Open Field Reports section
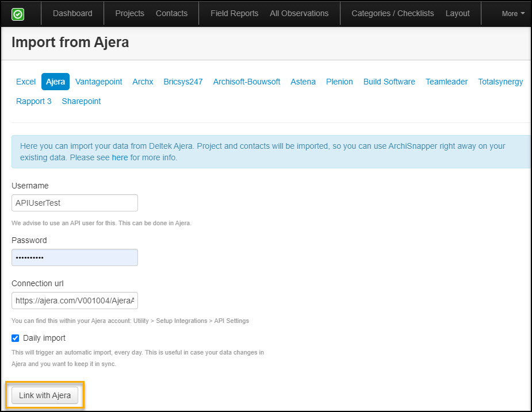Image resolution: width=532 pixels, height=412 pixels. point(235,13)
